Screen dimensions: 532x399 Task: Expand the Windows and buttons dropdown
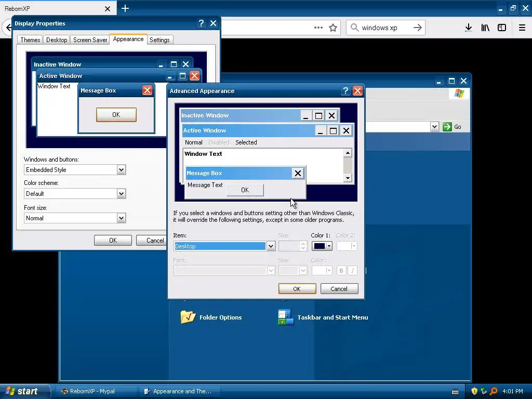coord(121,170)
